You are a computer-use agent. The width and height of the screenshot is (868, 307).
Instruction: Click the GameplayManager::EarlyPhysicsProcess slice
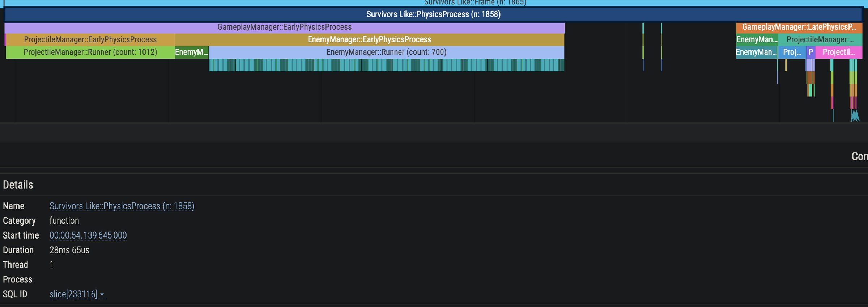pyautogui.click(x=285, y=27)
